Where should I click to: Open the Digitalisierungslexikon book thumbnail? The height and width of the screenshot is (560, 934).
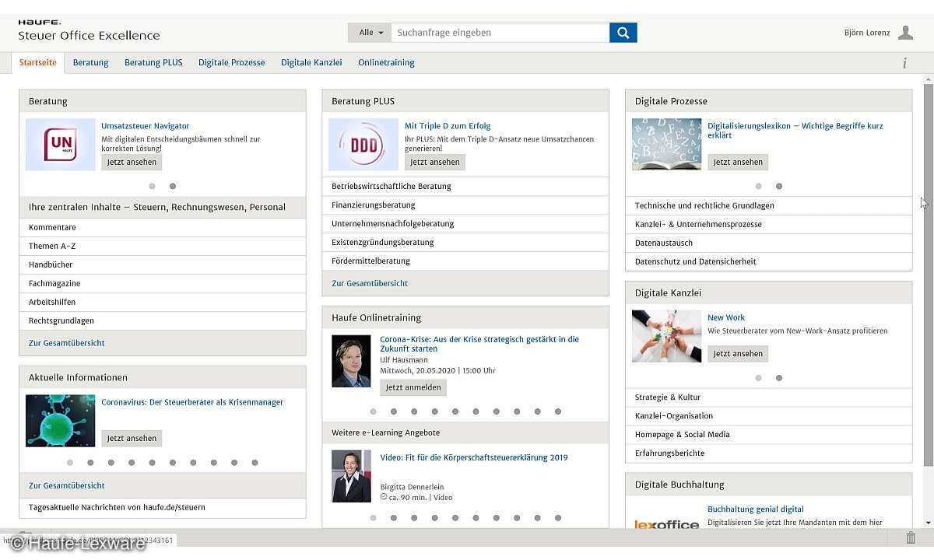click(x=666, y=145)
